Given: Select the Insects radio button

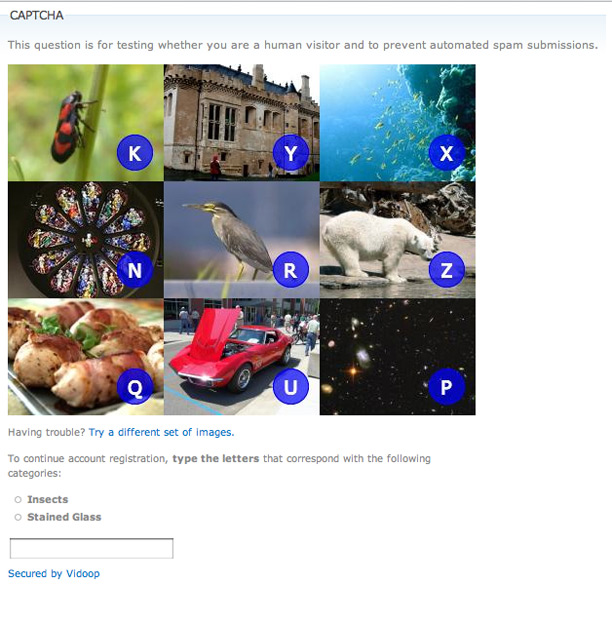Looking at the screenshot, I should 18,499.
